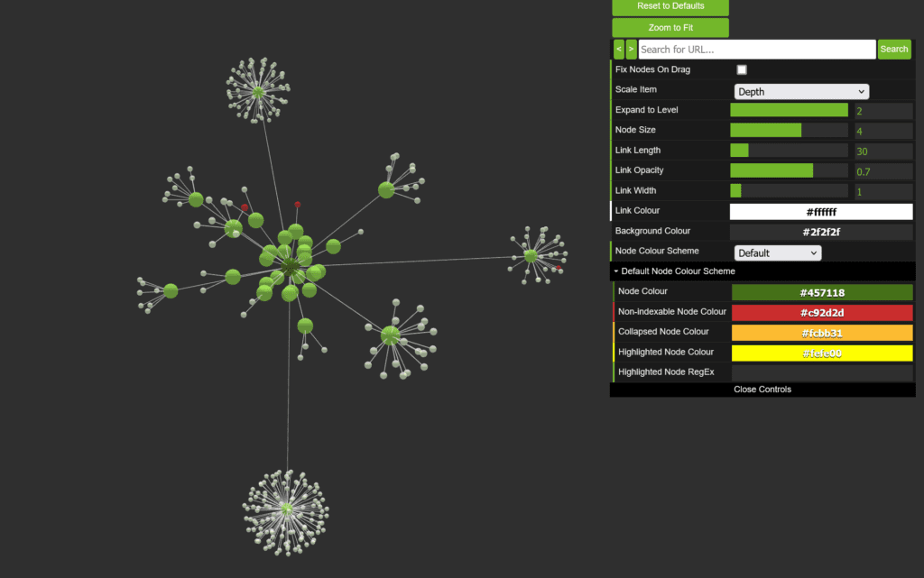Image resolution: width=924 pixels, height=578 pixels.
Task: Click the Search button
Action: (x=893, y=50)
